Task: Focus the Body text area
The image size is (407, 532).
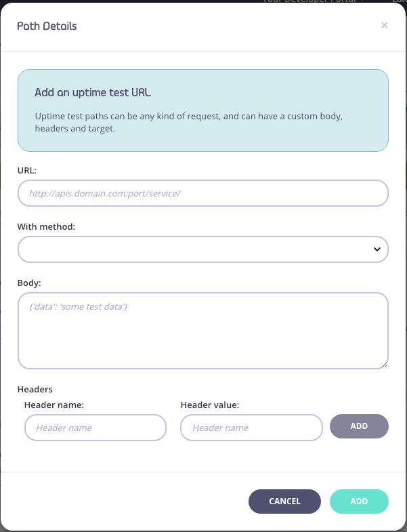Action: (x=202, y=331)
